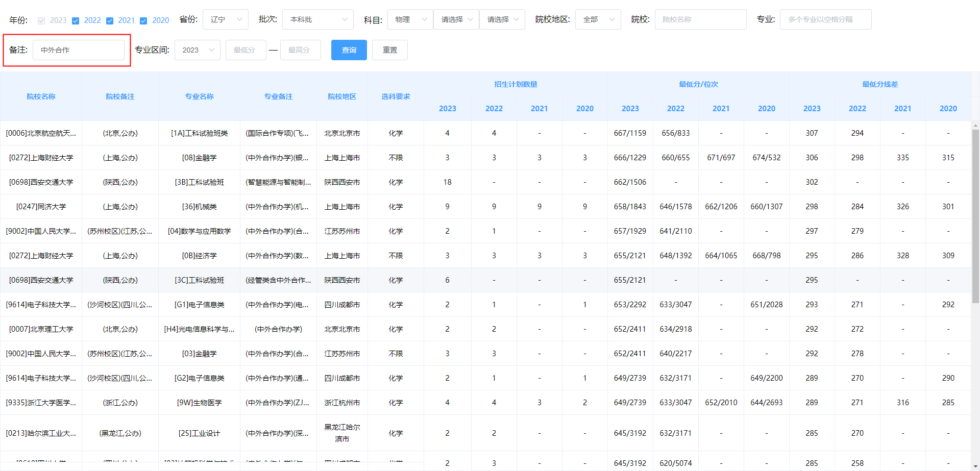Image resolution: width=980 pixels, height=471 pixels.
Task: Open the province dropdown showing 辽宁
Action: pos(225,19)
